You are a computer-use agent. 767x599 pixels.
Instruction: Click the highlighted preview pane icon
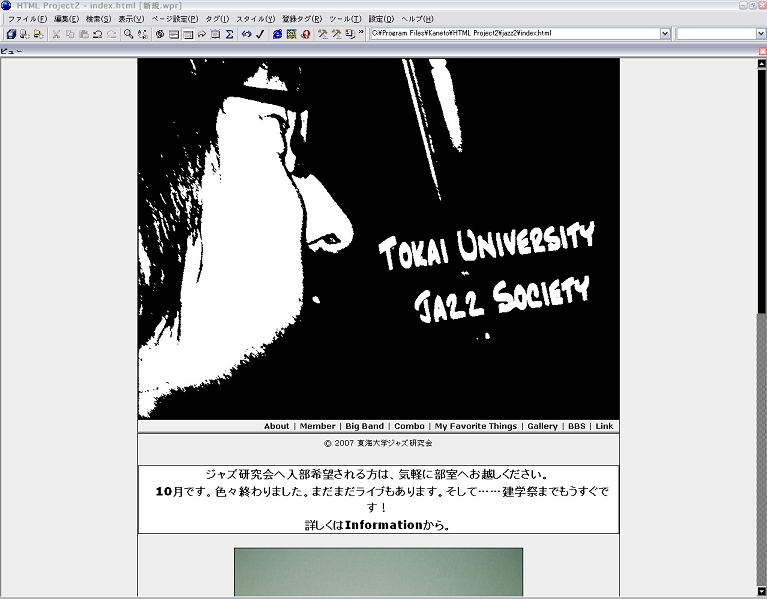[188, 34]
